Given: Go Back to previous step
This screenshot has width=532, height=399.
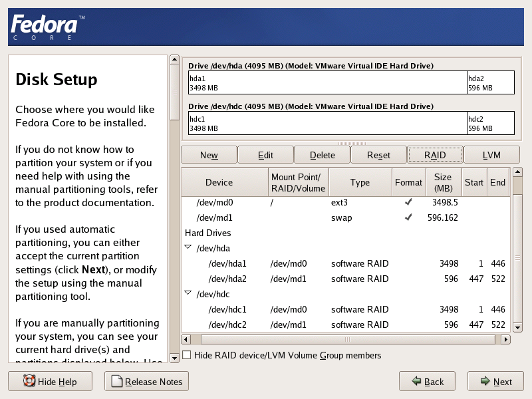Looking at the screenshot, I should [427, 381].
